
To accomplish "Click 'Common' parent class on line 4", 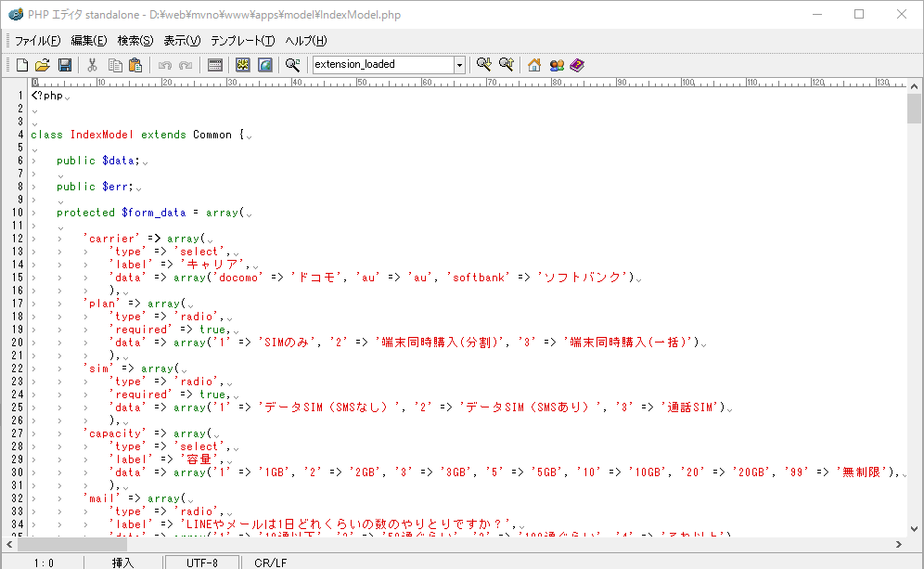I will coord(212,135).
